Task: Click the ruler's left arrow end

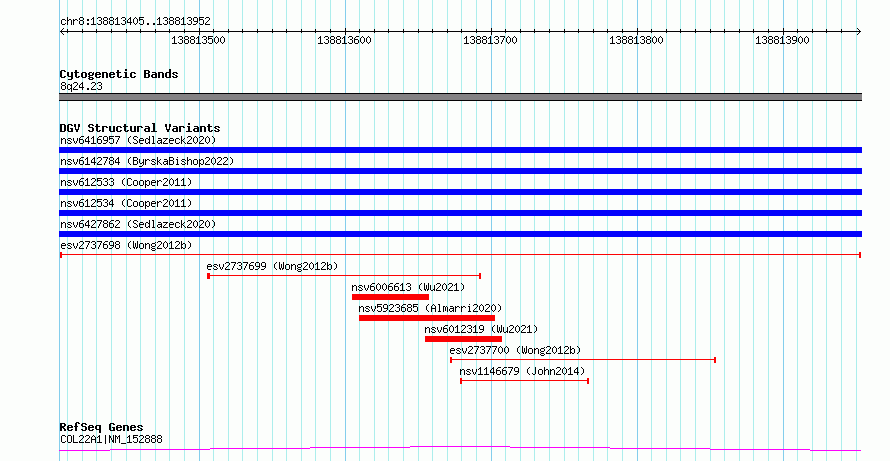Action: click(x=62, y=32)
